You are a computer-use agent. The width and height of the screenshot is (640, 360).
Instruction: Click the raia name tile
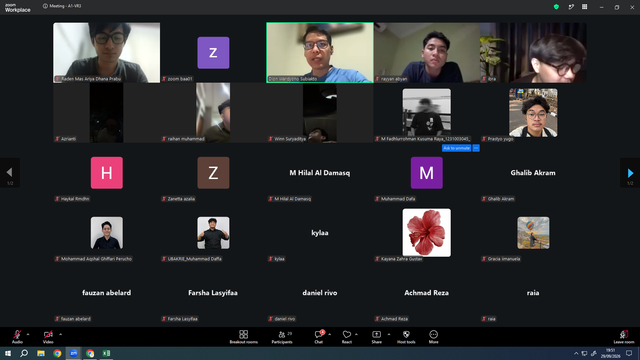(x=533, y=293)
